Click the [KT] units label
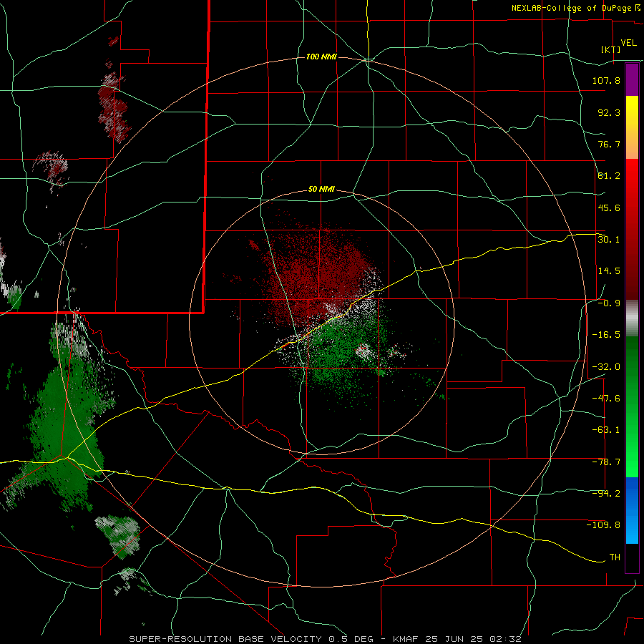 click(611, 49)
